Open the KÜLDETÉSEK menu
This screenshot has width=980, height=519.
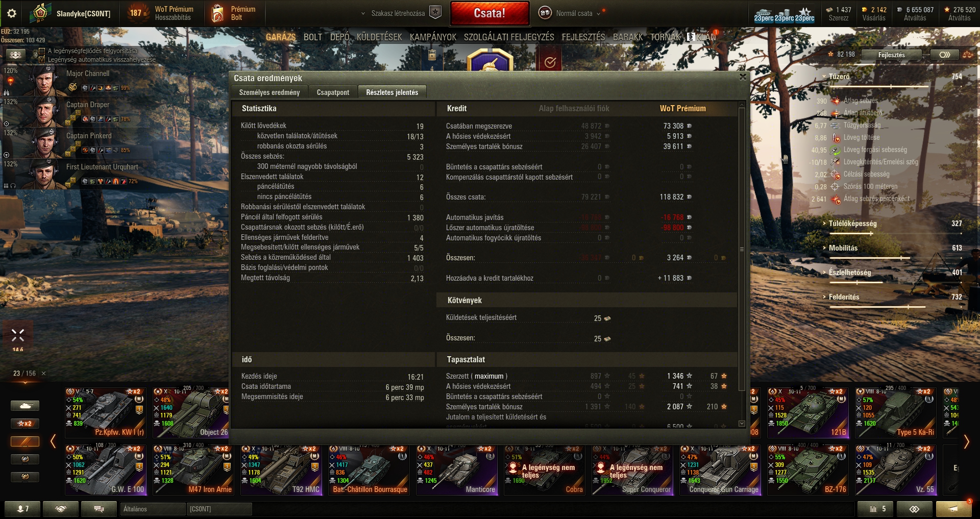click(x=379, y=37)
